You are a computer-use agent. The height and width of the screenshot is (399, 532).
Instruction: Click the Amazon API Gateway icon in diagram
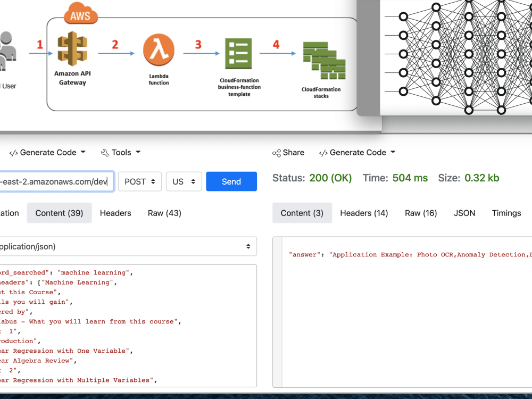[72, 48]
